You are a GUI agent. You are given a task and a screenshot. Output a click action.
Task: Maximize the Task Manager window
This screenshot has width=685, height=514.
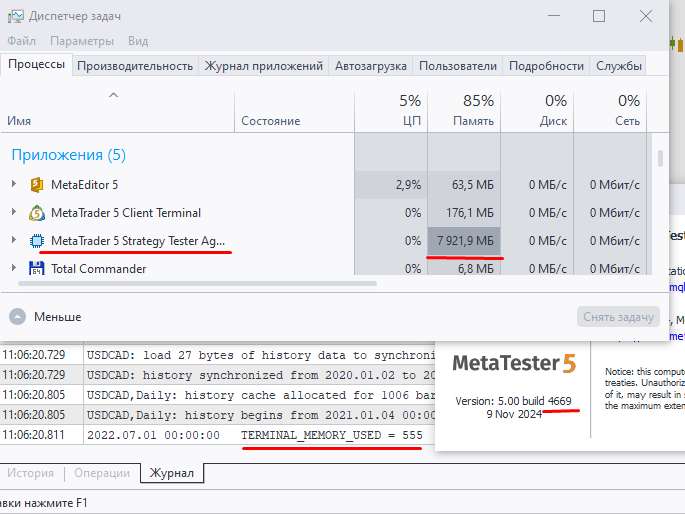click(x=599, y=16)
